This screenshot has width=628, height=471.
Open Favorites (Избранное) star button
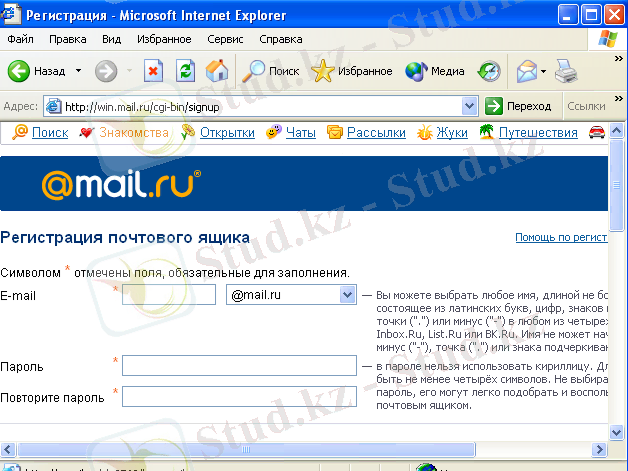(352, 71)
